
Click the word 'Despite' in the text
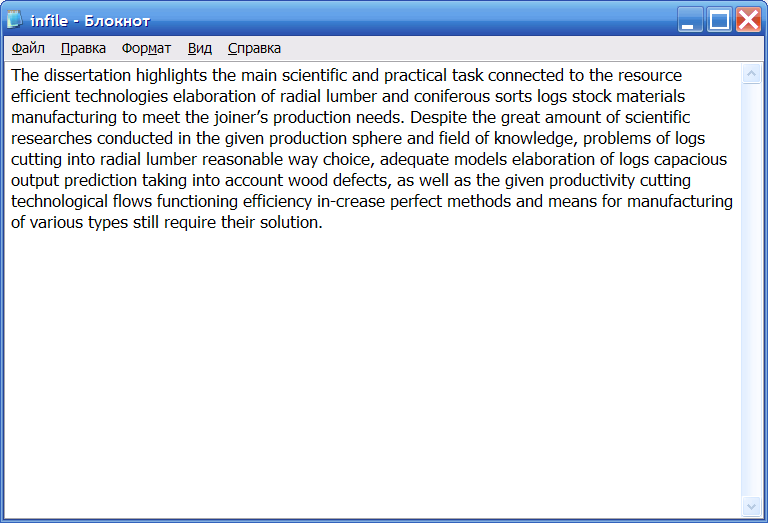click(438, 118)
